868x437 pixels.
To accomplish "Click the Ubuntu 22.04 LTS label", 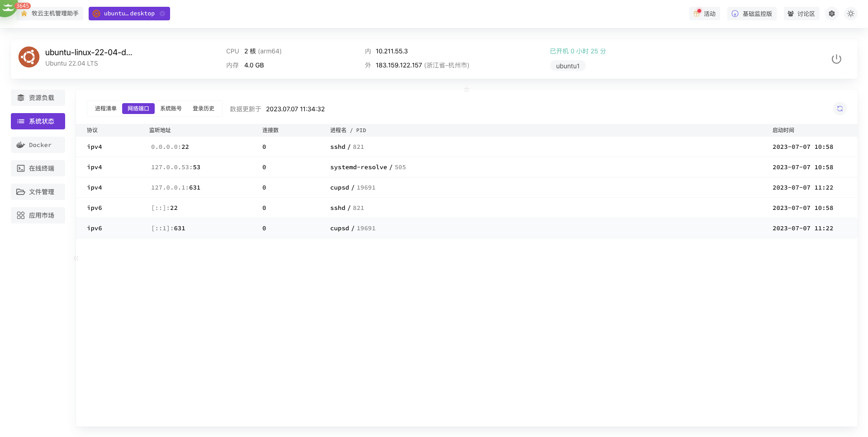I will pos(71,63).
